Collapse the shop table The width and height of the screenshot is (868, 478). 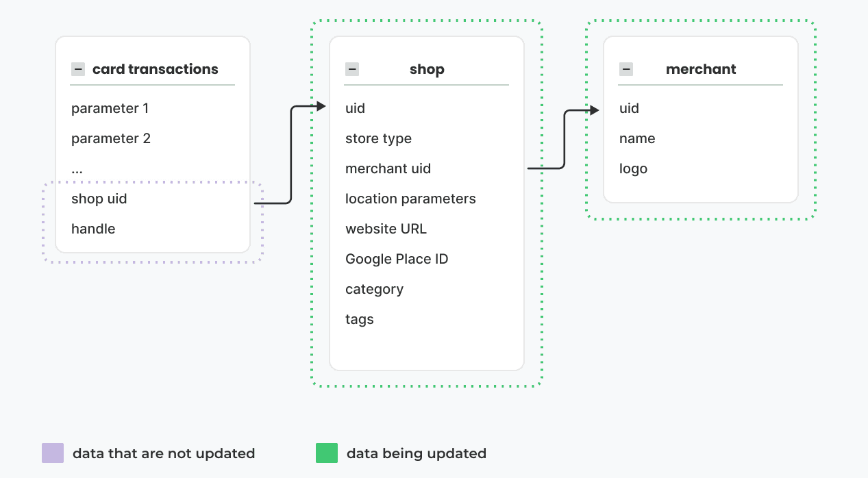click(352, 69)
